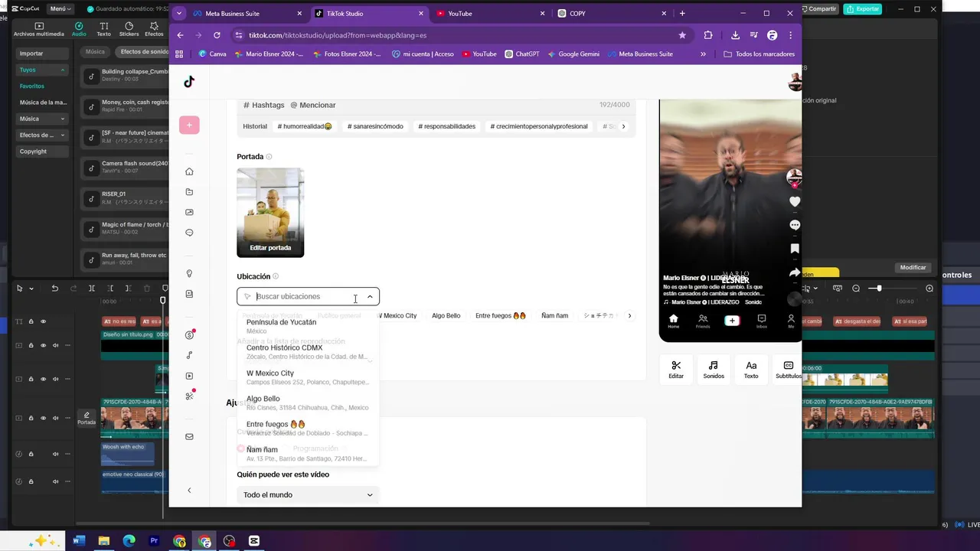Click the comment icon on video preview
The width and height of the screenshot is (980, 551).
(795, 225)
